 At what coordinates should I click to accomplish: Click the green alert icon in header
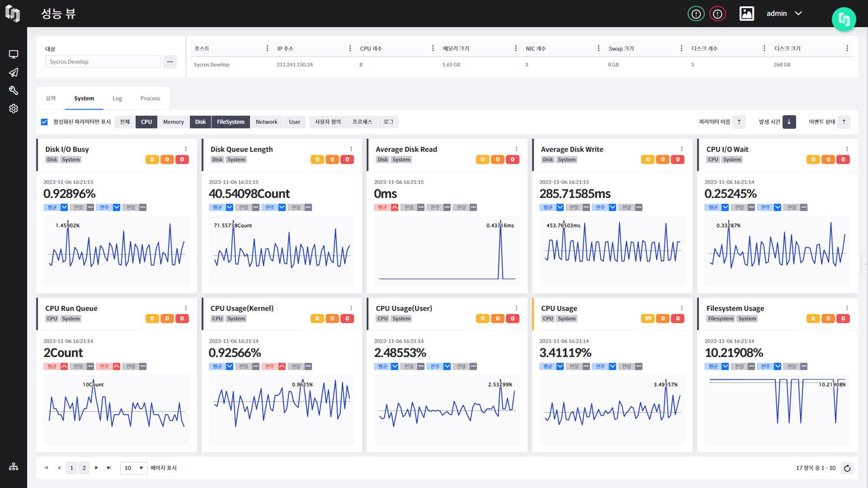coord(696,14)
